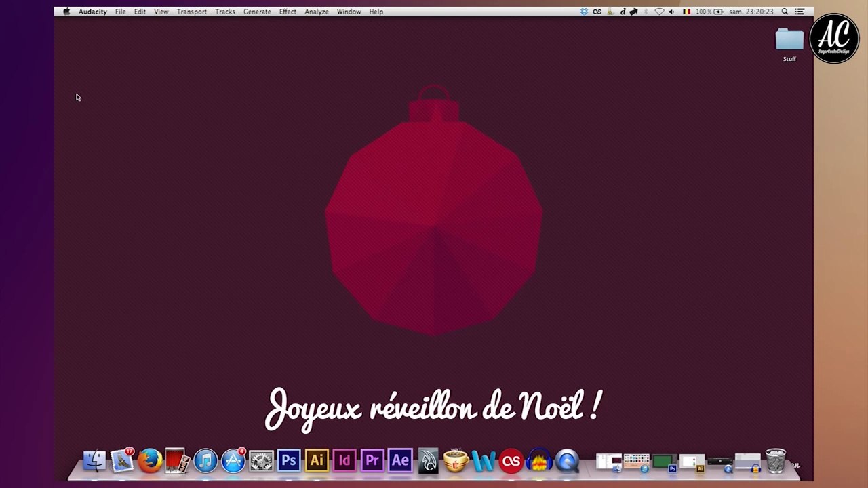Open System Preferences gear icon

(x=261, y=461)
